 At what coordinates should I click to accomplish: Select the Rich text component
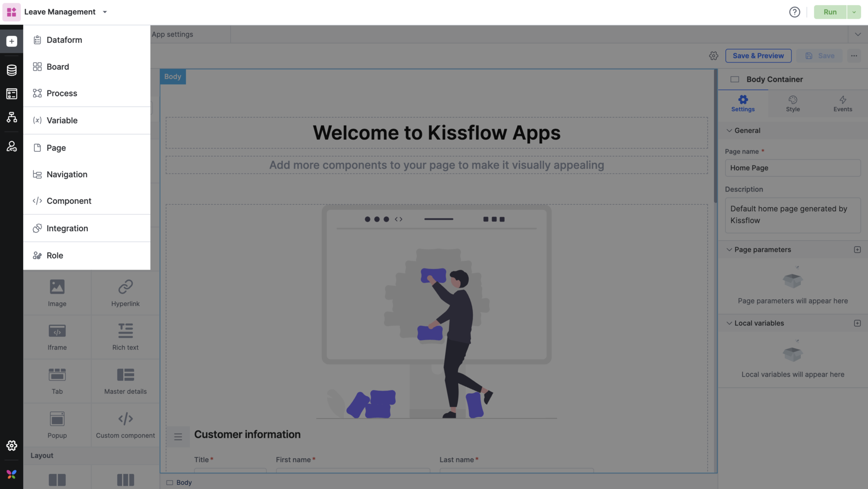125,337
